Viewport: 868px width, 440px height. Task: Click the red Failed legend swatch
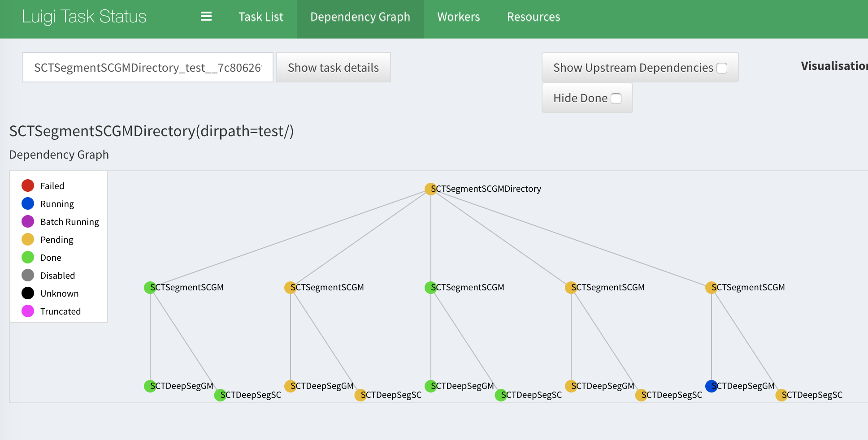[28, 185]
